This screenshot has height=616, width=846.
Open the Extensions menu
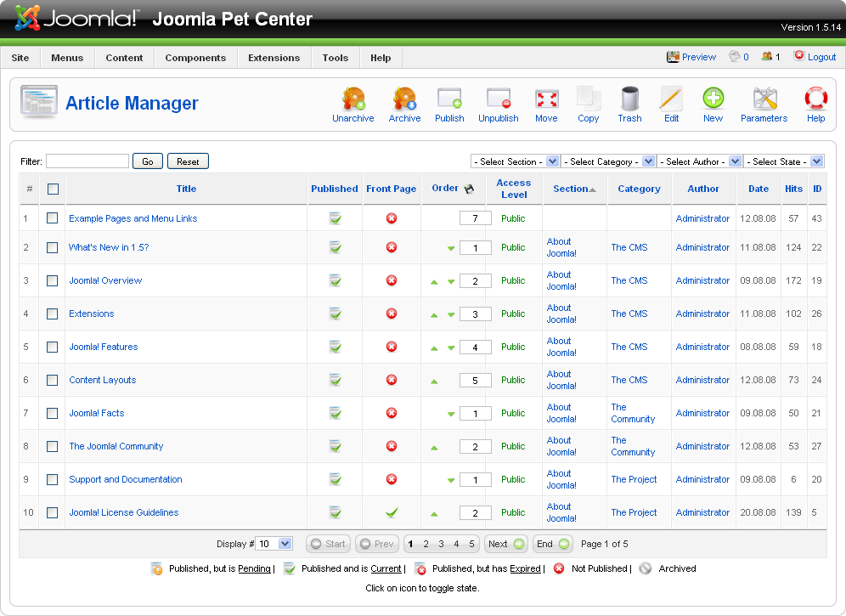tap(274, 58)
